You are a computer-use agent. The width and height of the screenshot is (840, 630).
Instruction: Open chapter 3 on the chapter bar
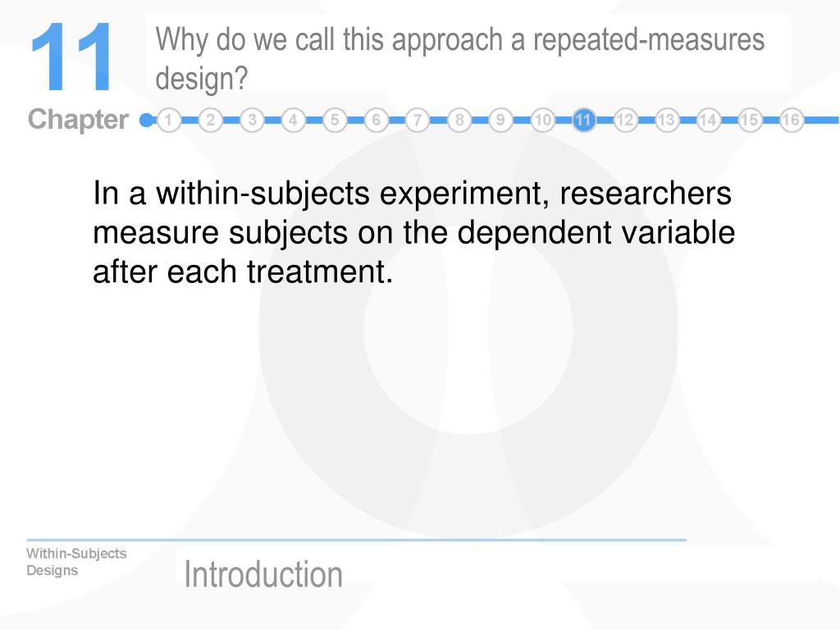click(252, 120)
